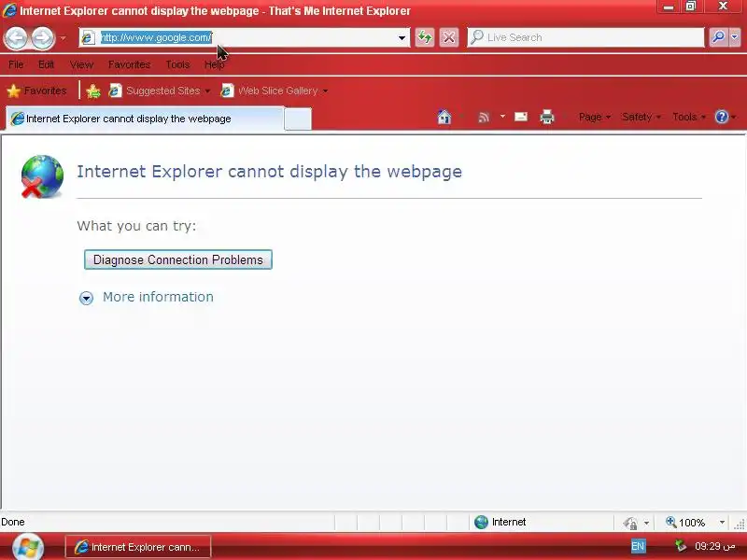Click the Read Mail envelope icon
Screen dimensions: 747x560
pyautogui.click(x=521, y=118)
